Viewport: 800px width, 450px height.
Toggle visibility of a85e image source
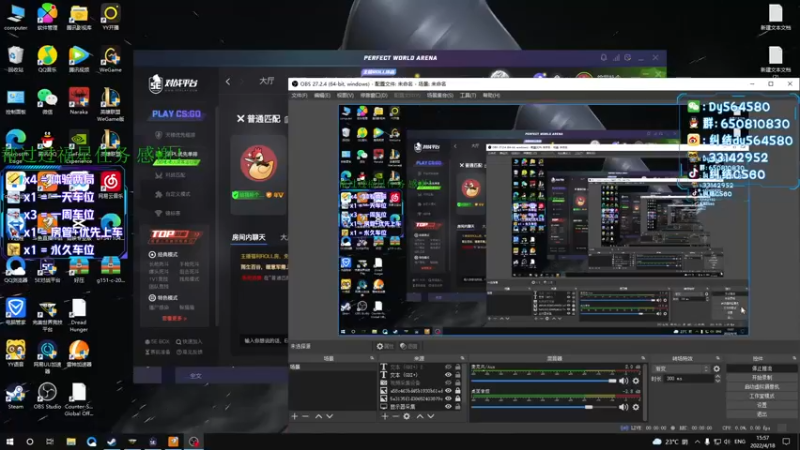[x=448, y=391]
